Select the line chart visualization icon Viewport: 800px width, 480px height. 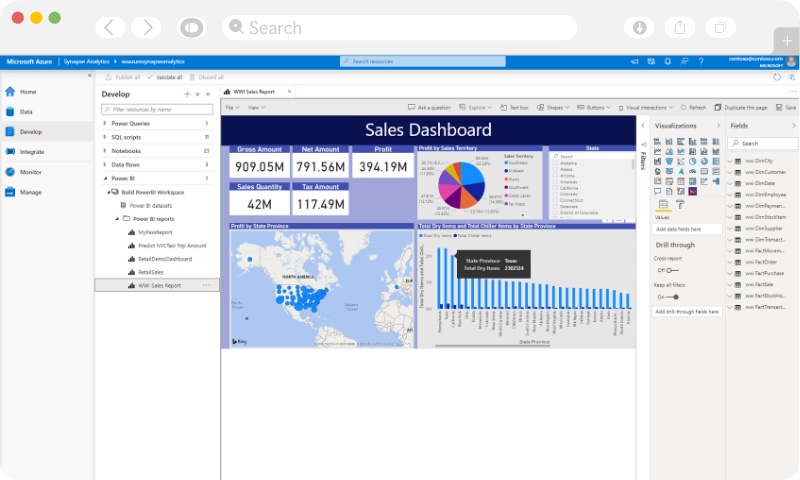(x=657, y=151)
